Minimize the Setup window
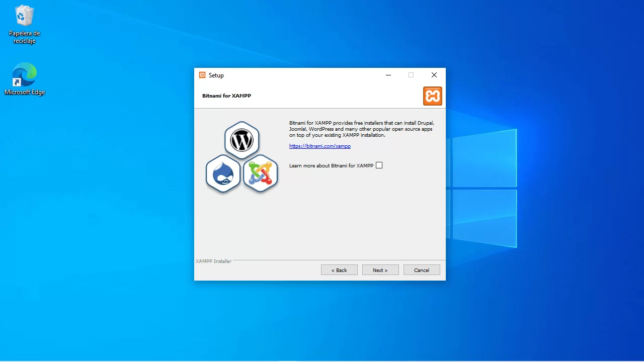644x362 pixels. click(x=388, y=75)
